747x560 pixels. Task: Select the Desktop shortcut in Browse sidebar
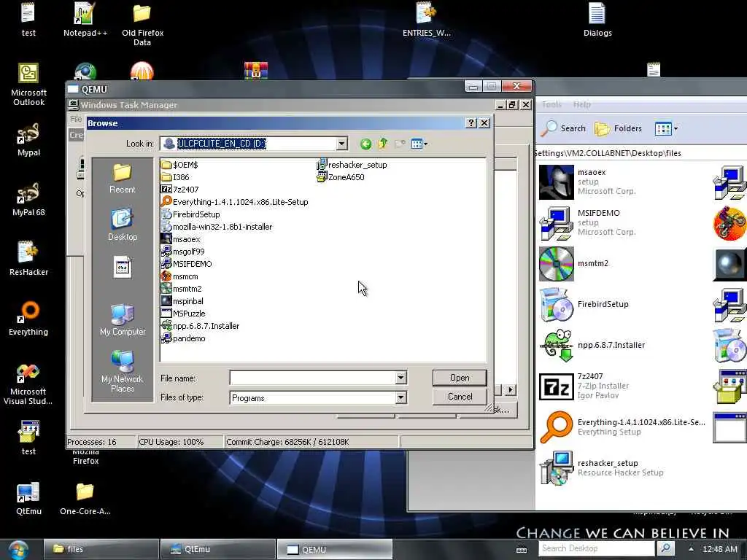tap(122, 225)
